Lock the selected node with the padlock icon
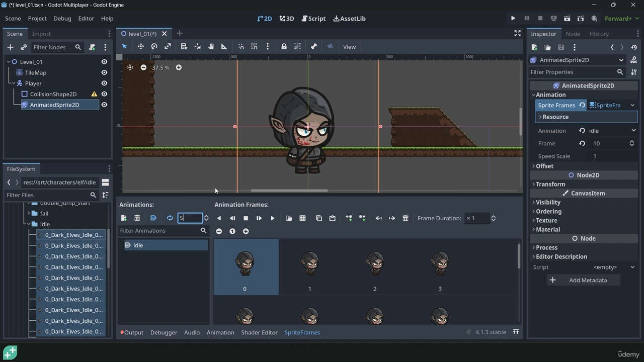This screenshot has height=362, width=644. click(284, 47)
